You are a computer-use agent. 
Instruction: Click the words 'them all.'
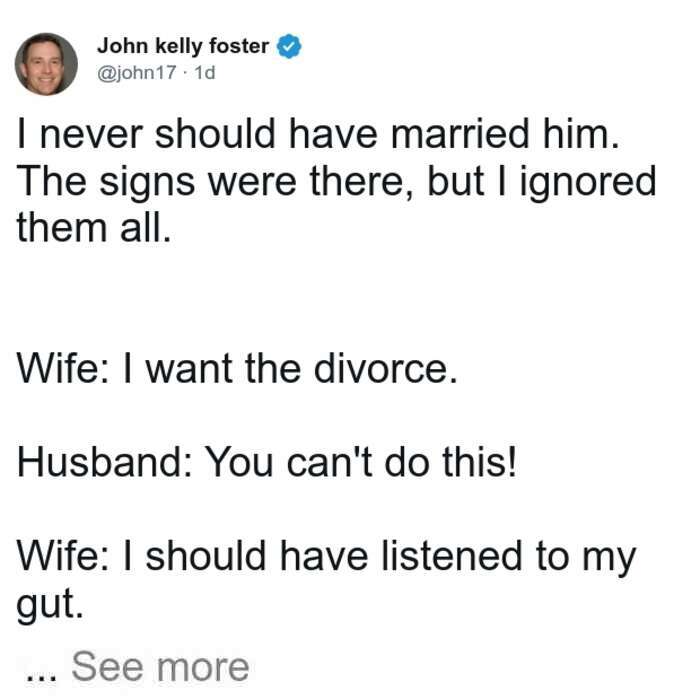pos(94,228)
